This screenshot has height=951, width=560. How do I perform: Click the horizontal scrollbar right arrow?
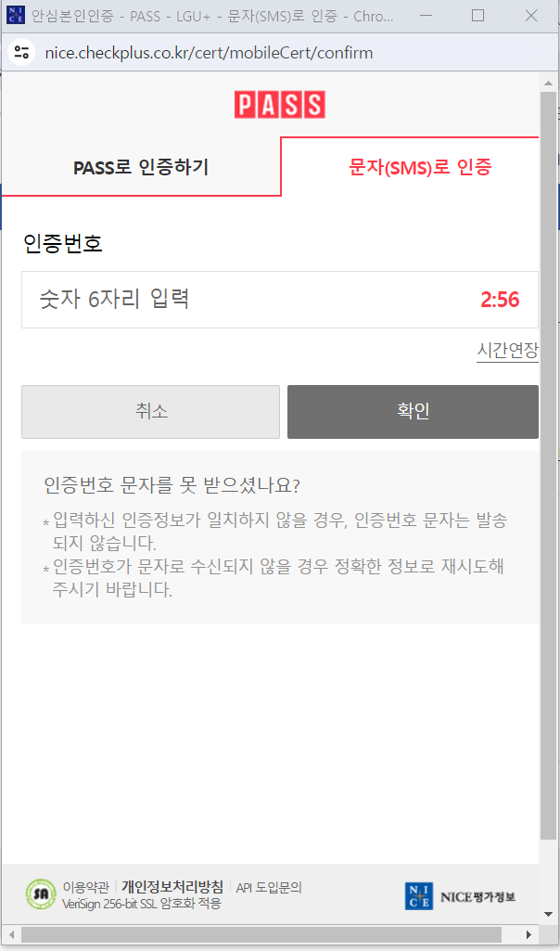point(529,934)
